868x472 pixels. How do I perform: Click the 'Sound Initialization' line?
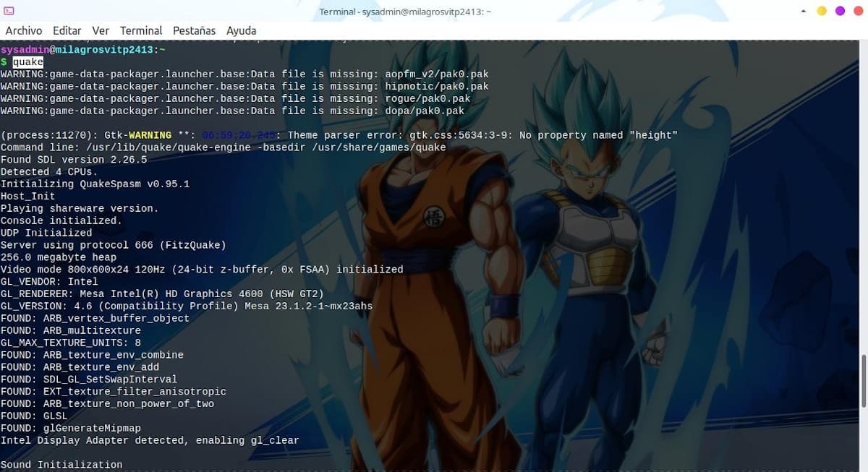pyautogui.click(x=61, y=465)
